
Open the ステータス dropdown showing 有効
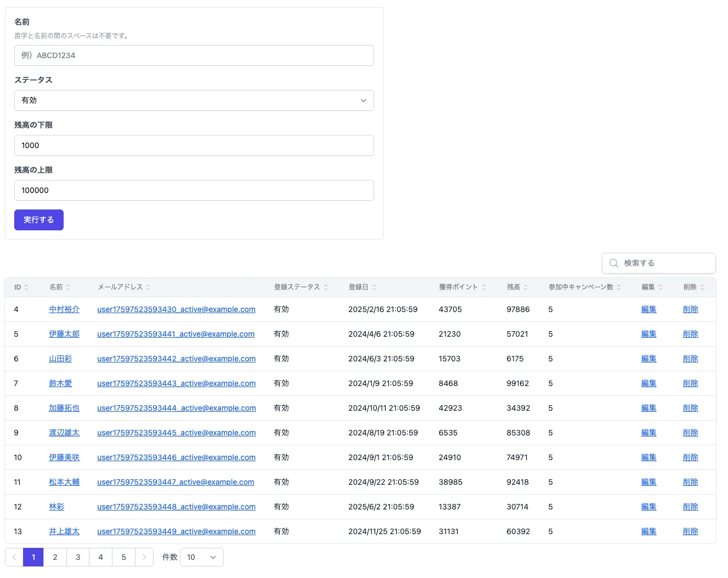194,100
